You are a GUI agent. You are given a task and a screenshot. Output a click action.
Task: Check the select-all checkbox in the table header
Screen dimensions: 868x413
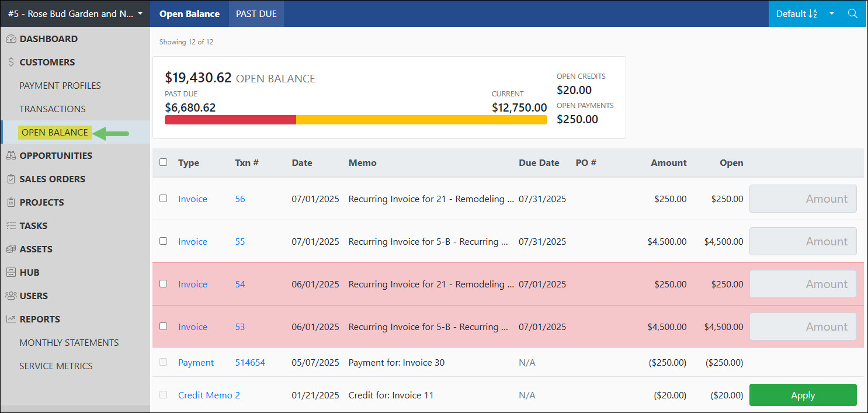164,162
